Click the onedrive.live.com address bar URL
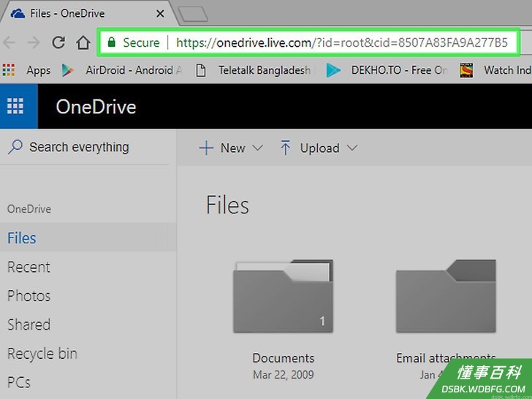This screenshot has height=399, width=532. (342, 42)
